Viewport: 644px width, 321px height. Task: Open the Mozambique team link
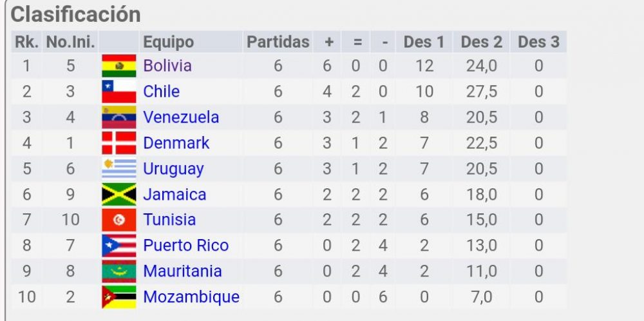point(191,297)
